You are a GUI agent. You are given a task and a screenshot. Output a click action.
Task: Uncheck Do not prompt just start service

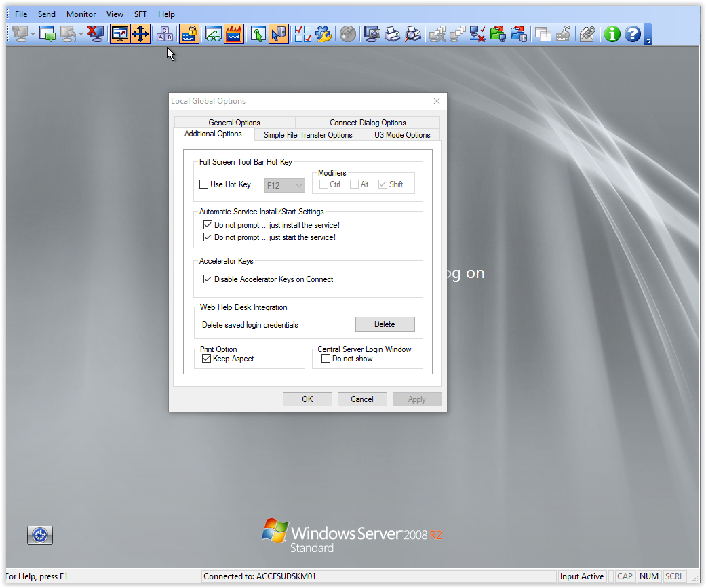[208, 237]
